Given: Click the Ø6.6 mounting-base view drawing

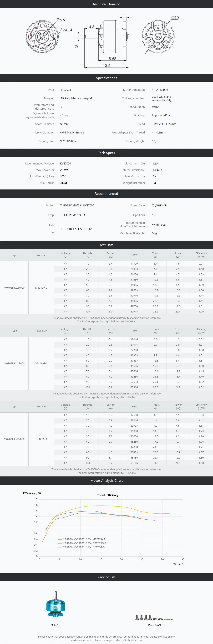Looking at the screenshot, I should pyautogui.click(x=42, y=36).
